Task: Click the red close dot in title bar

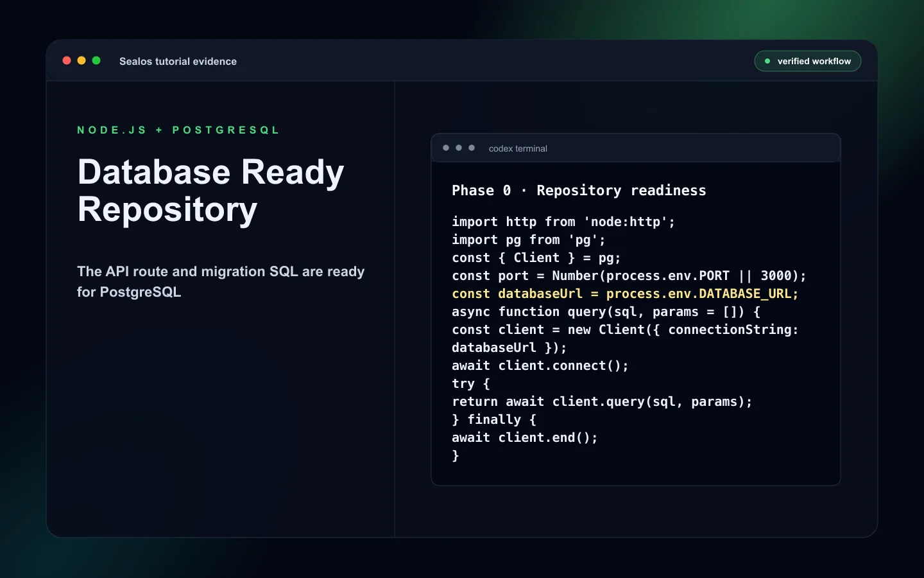Action: (x=67, y=60)
